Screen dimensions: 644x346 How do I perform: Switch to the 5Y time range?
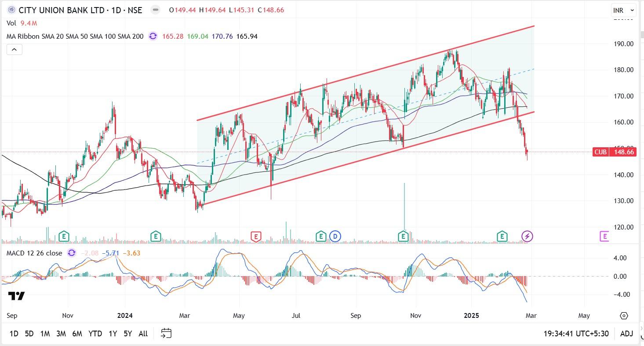[x=128, y=334]
